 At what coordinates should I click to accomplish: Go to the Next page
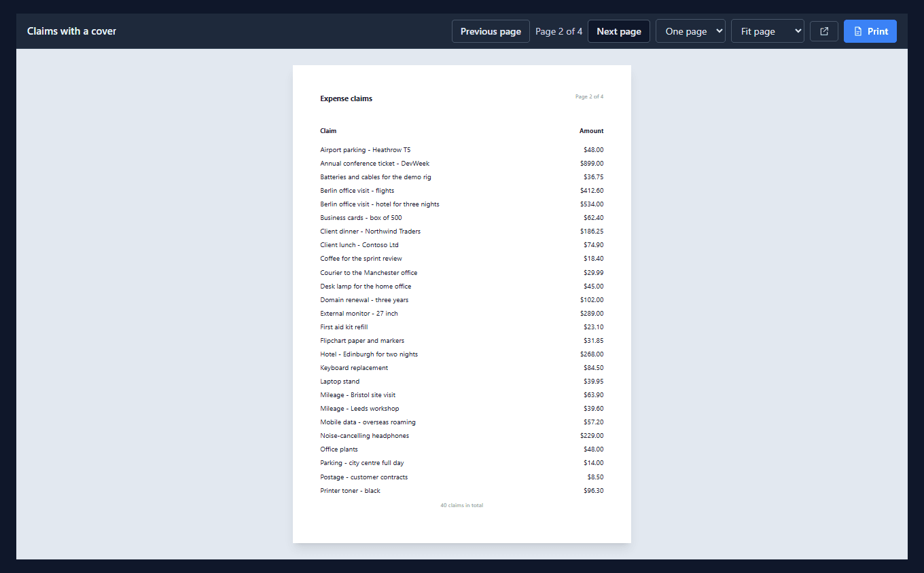pyautogui.click(x=619, y=31)
